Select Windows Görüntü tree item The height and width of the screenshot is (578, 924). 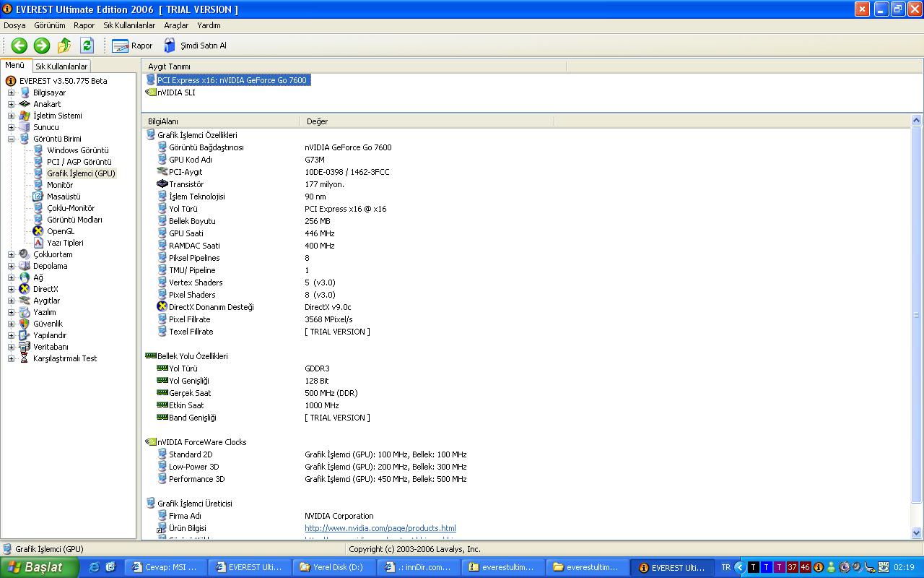point(78,150)
